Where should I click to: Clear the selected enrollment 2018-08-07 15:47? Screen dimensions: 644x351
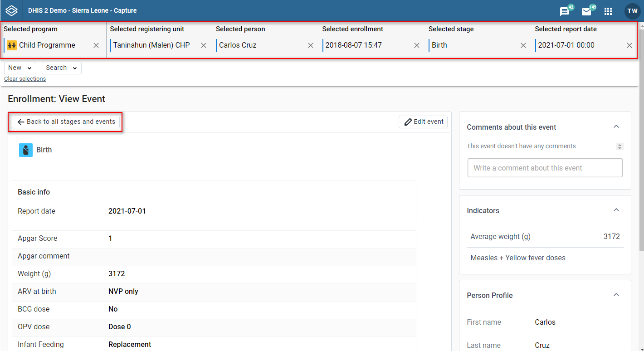417,45
